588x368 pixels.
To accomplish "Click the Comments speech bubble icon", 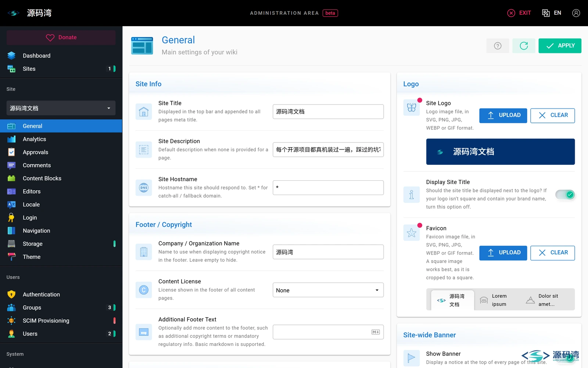I will tap(11, 165).
